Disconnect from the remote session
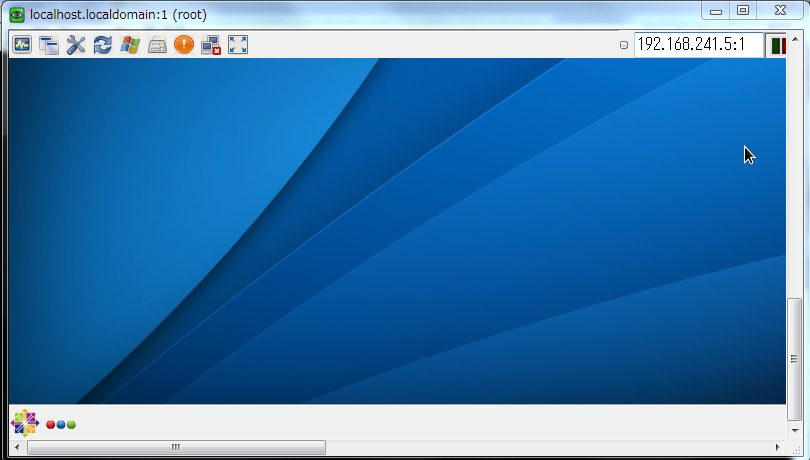 point(211,45)
